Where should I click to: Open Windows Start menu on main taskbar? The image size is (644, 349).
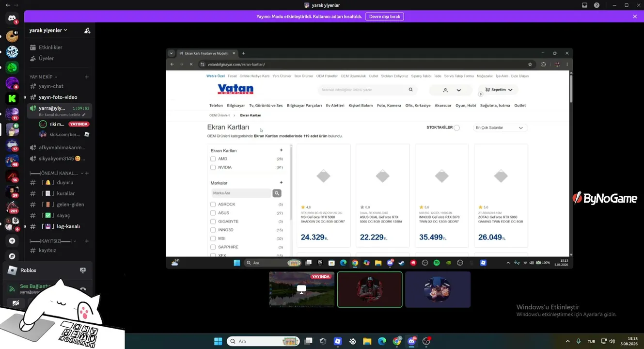218,341
